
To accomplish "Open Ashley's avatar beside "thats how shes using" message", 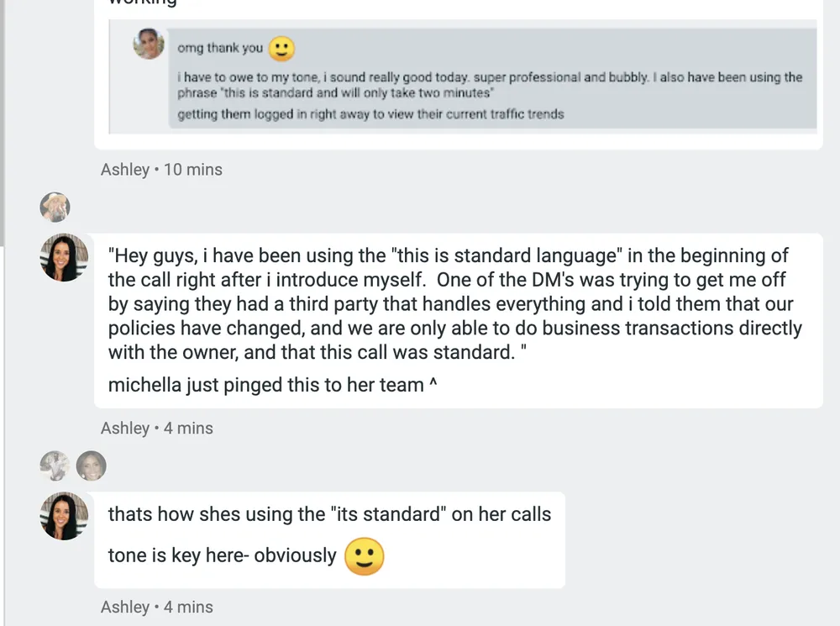I will tap(64, 516).
